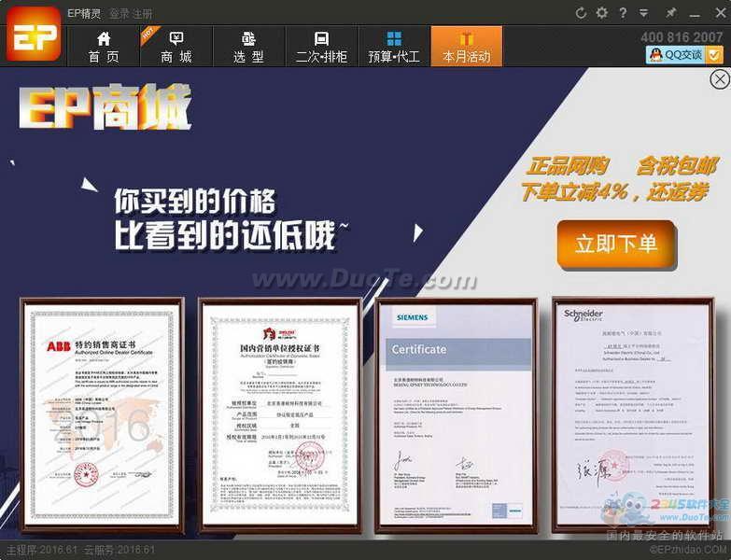Open settings gear icon
731x560 pixels.
click(602, 13)
